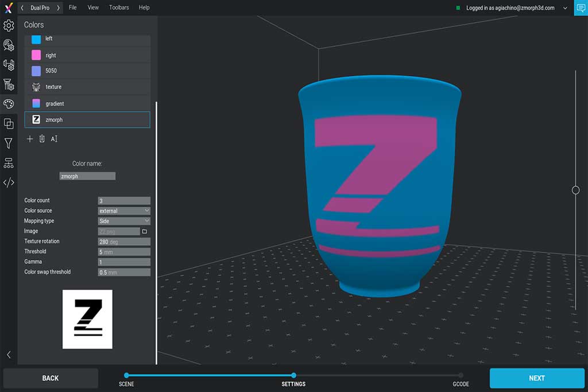Open the Toolbars menu
Screen dimensions: 588x392
click(119, 7)
